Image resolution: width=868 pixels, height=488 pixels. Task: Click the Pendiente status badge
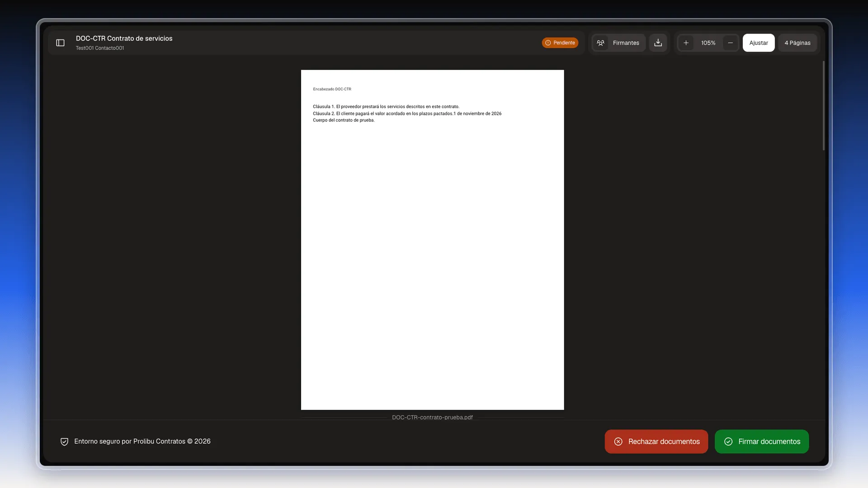(x=560, y=43)
